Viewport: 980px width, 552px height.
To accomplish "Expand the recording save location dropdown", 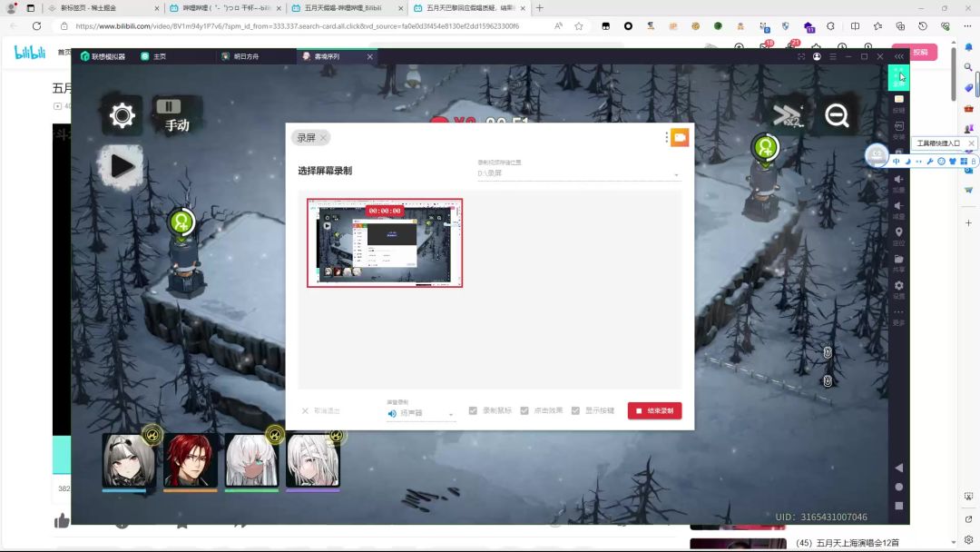I will point(579,173).
